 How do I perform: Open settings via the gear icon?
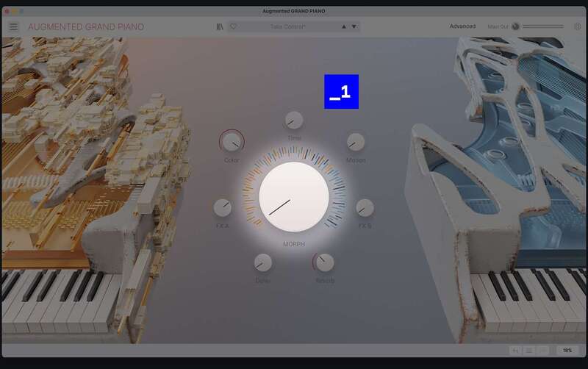tap(578, 26)
